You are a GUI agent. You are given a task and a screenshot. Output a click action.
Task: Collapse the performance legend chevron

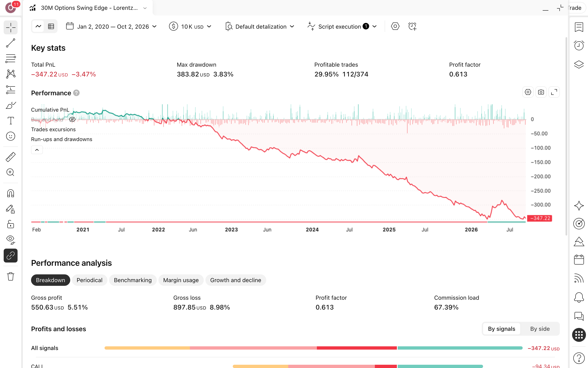(37, 150)
